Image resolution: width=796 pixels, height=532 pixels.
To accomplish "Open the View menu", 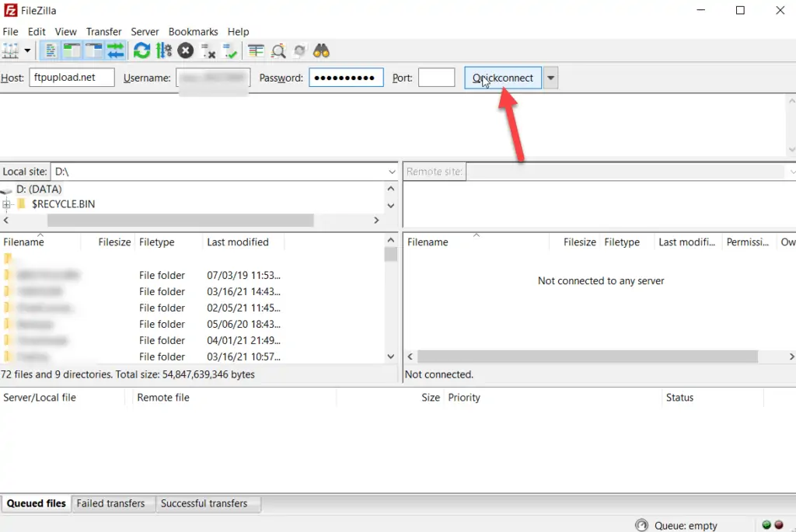I will coord(65,31).
